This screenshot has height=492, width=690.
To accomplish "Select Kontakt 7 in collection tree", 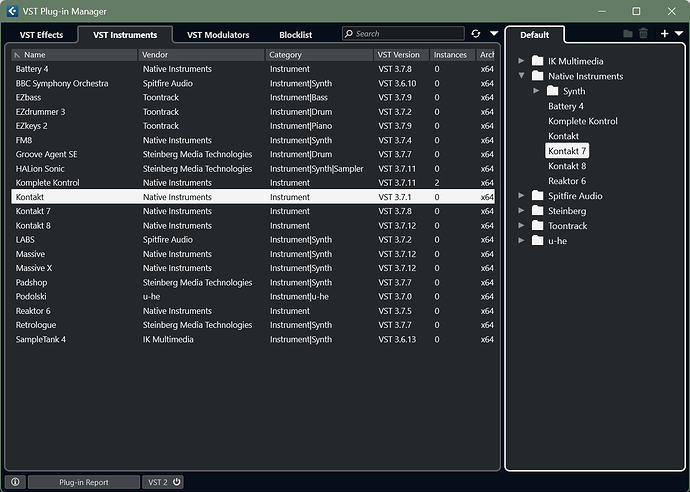I will coord(567,151).
